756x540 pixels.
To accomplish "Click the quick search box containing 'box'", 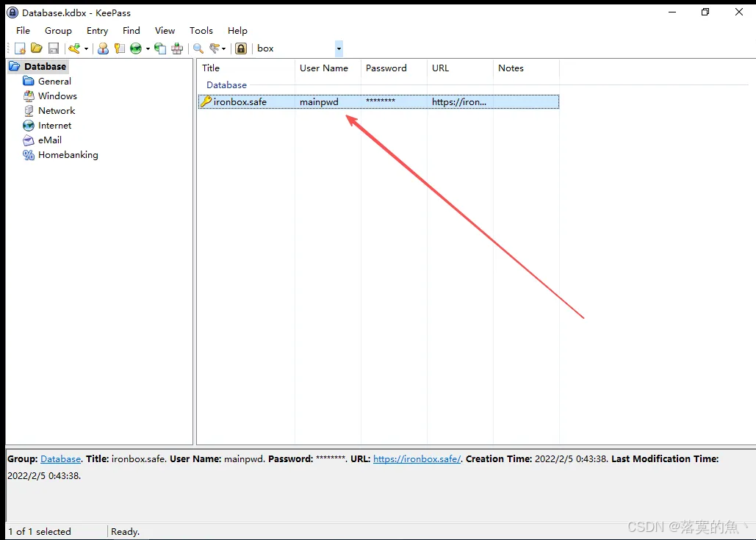I will pos(294,48).
